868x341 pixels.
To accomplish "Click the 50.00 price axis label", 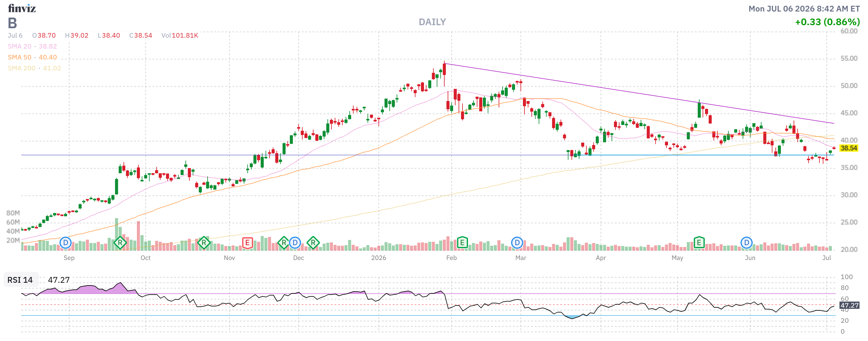I will click(849, 86).
